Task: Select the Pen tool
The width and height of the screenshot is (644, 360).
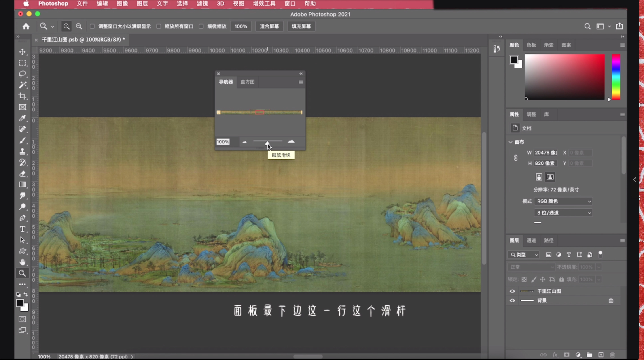Action: tap(23, 218)
